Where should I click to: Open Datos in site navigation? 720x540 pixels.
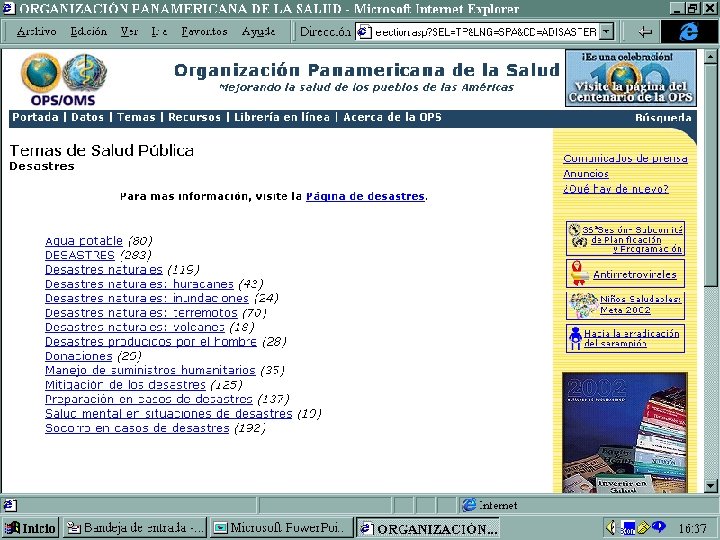(87, 117)
